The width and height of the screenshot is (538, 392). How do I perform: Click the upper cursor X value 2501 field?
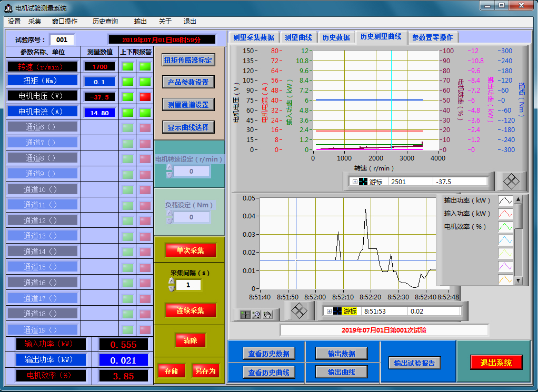(x=411, y=182)
